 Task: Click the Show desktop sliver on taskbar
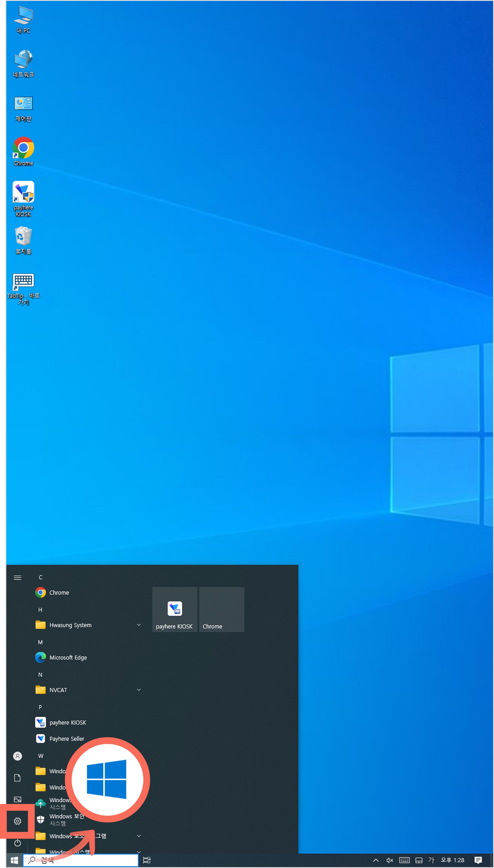coord(492,860)
